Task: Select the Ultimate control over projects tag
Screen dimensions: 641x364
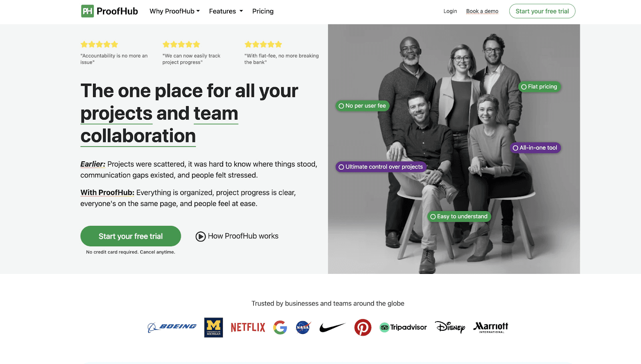Action: pos(381,167)
